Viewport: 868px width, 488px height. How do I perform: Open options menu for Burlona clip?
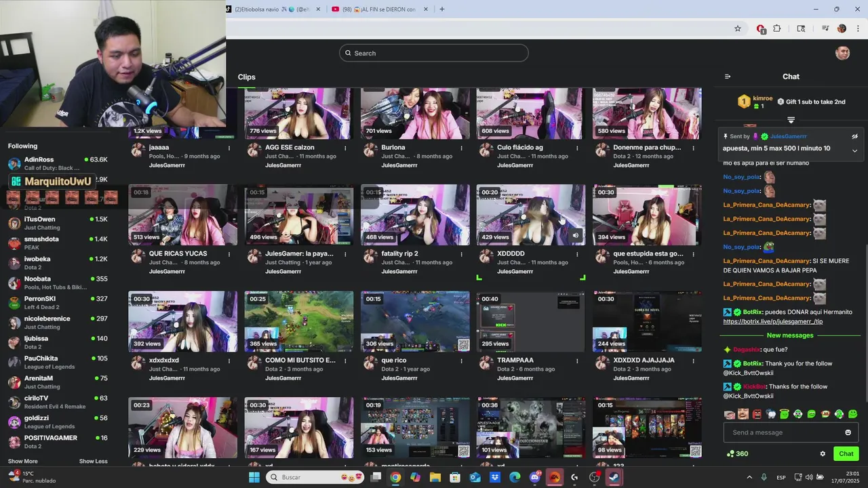pos(461,148)
